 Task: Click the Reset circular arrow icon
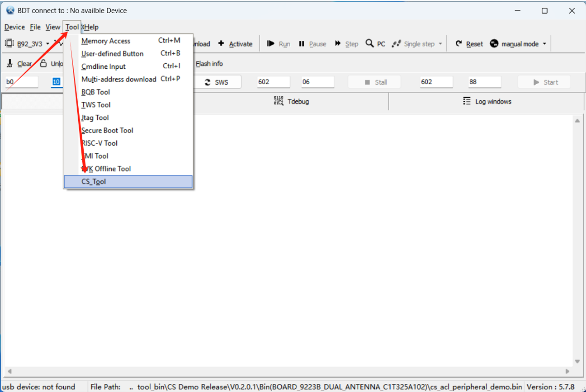tap(458, 43)
